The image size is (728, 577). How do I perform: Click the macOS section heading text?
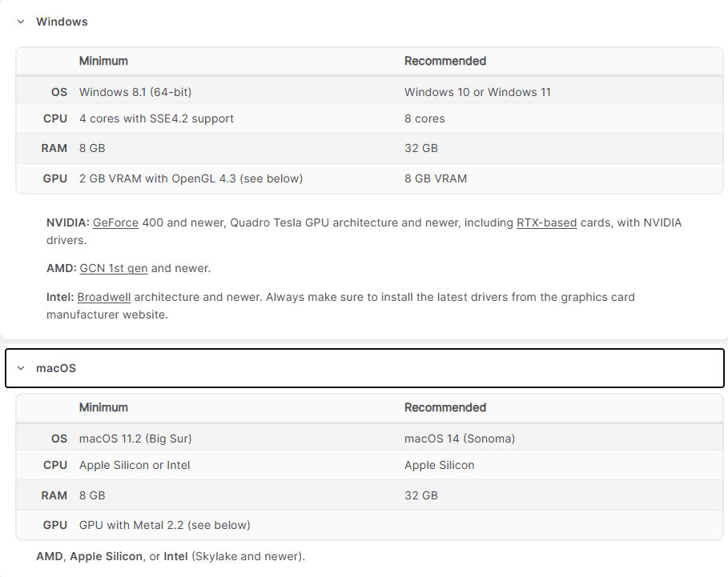coord(56,368)
